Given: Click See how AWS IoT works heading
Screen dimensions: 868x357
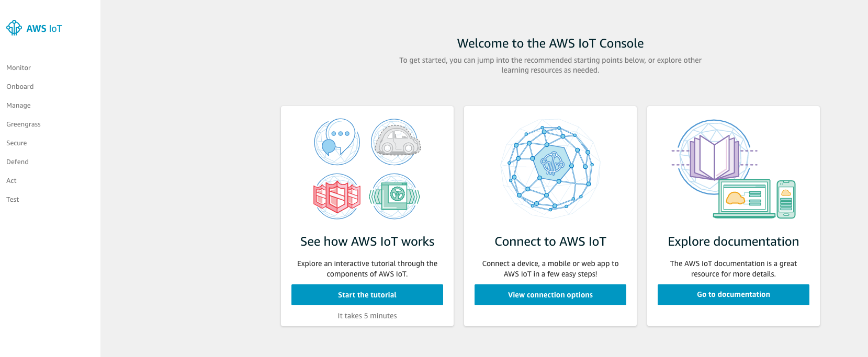Looking at the screenshot, I should click(367, 241).
